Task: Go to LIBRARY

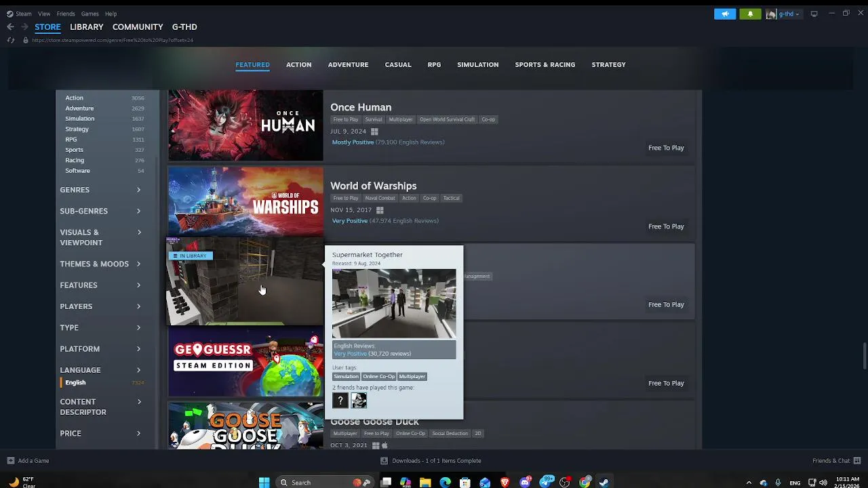Action: (x=86, y=26)
